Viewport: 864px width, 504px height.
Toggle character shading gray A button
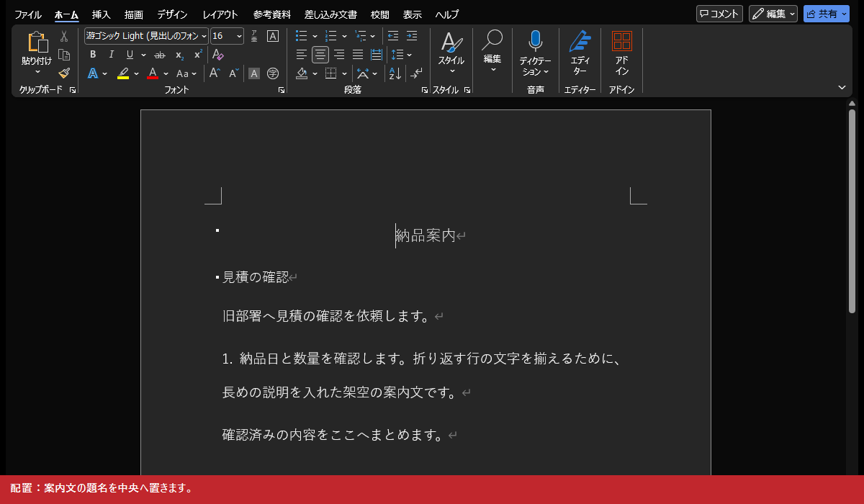[x=254, y=73]
